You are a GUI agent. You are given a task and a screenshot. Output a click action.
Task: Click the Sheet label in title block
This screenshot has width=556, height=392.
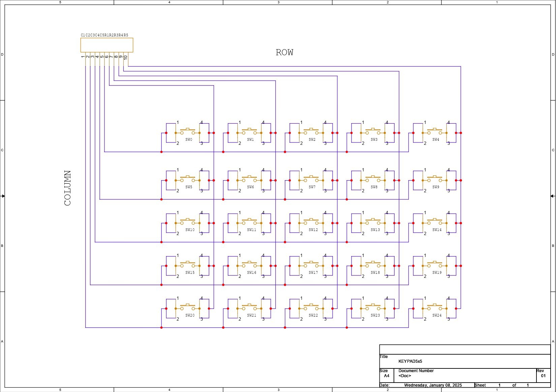pyautogui.click(x=480, y=385)
